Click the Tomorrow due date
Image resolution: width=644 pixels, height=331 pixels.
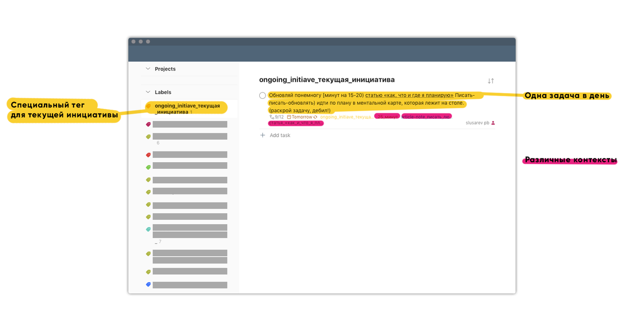tap(299, 117)
